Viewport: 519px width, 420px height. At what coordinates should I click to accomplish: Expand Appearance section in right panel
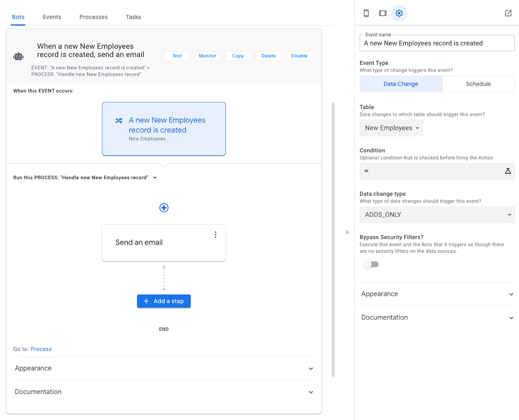click(437, 294)
